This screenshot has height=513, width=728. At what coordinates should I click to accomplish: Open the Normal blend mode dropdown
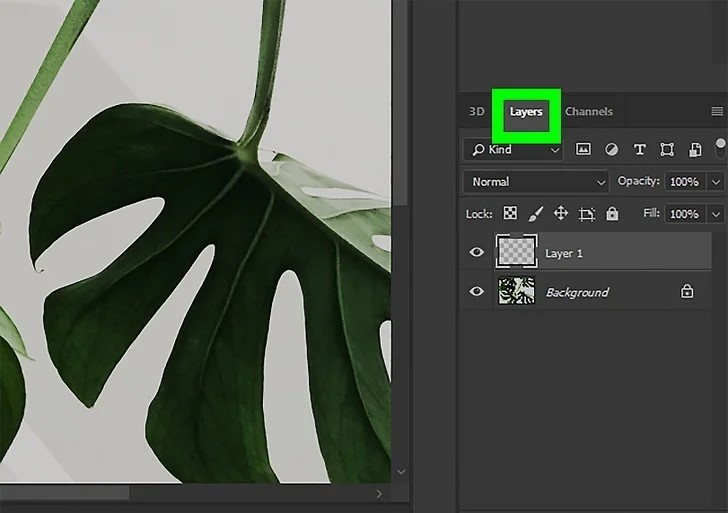[x=537, y=182]
